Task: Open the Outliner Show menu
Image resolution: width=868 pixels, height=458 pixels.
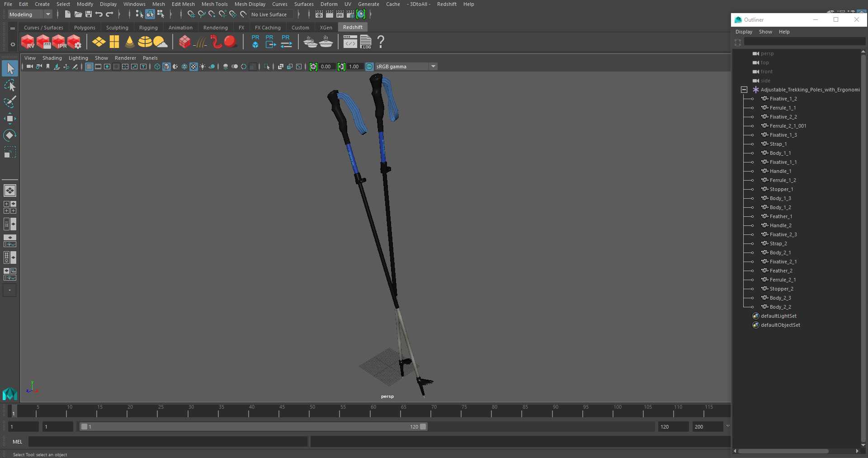Action: pos(765,32)
